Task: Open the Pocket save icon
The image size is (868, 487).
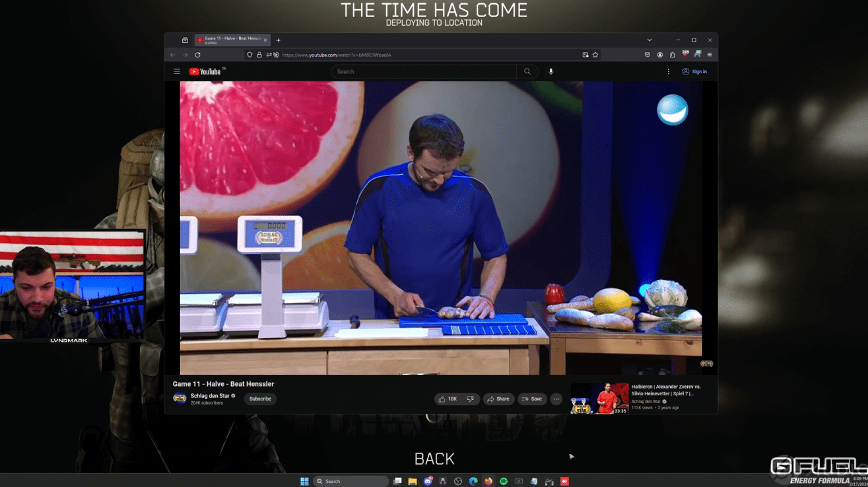Action: pyautogui.click(x=647, y=55)
